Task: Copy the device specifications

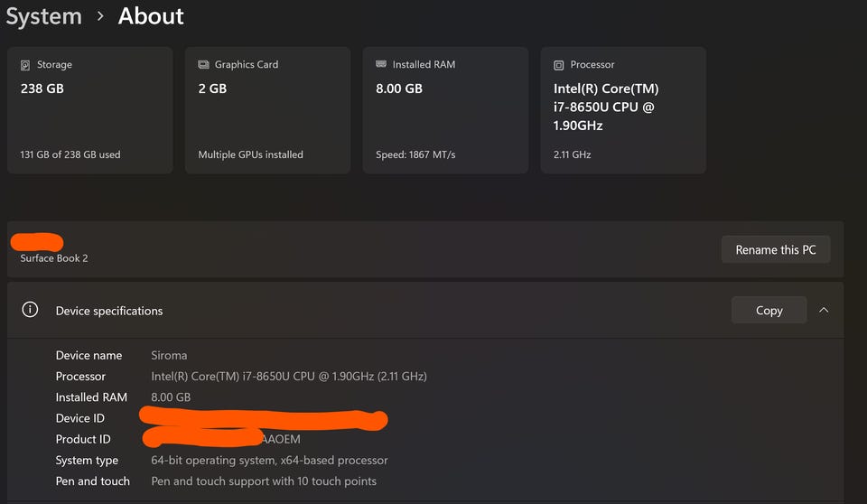Action: click(x=769, y=310)
